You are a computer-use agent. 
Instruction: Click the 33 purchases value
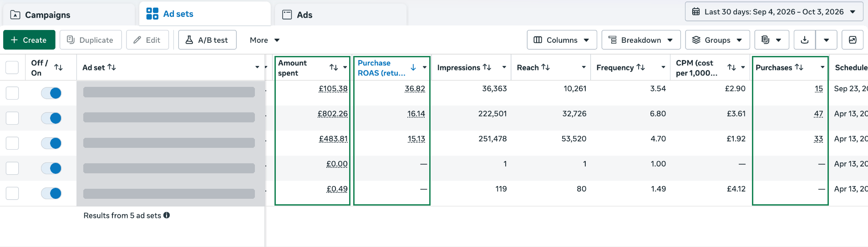[x=818, y=139]
